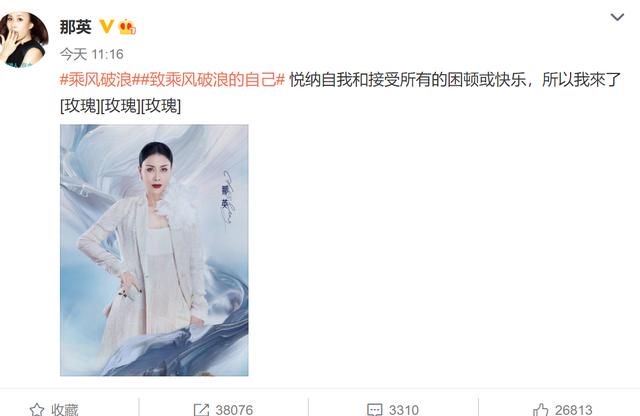The width and height of the screenshot is (640, 416).
Task: Open the #致乘风破浪的自己# hashtag
Action: tap(208, 80)
